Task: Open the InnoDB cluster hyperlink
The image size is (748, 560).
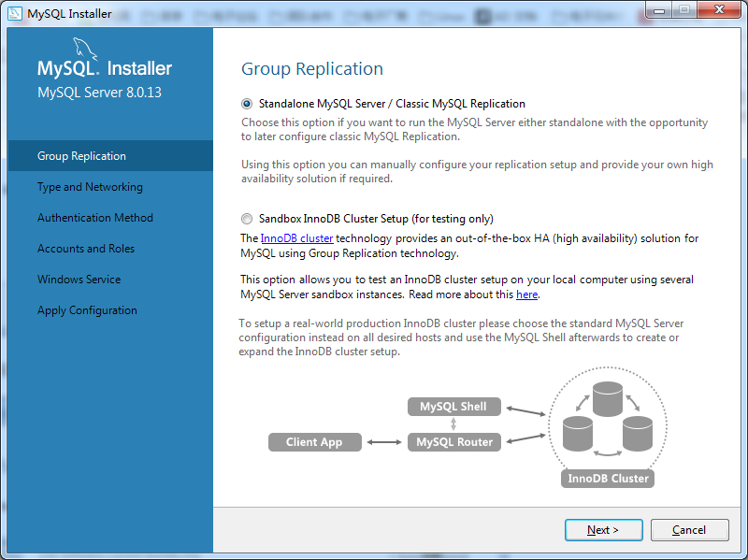Action: 296,238
